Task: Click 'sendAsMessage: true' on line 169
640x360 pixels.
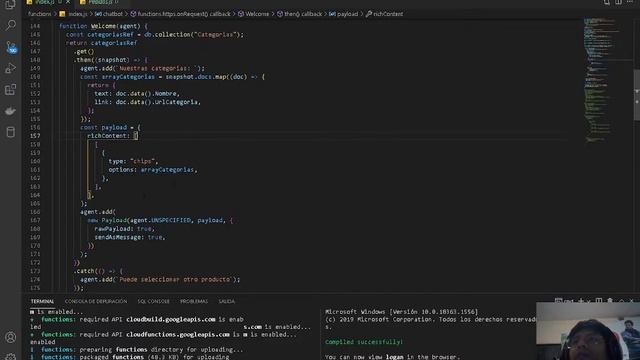Action: [x=129, y=237]
